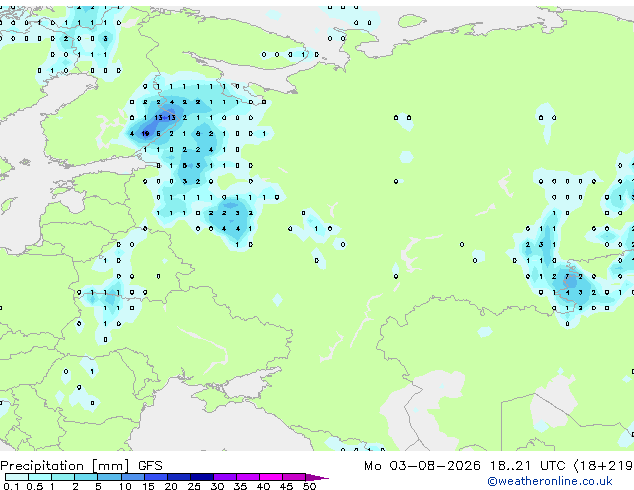Image resolution: width=634 pixels, height=490 pixels.
Task: Click the legend scale label "15"
Action: (148, 486)
